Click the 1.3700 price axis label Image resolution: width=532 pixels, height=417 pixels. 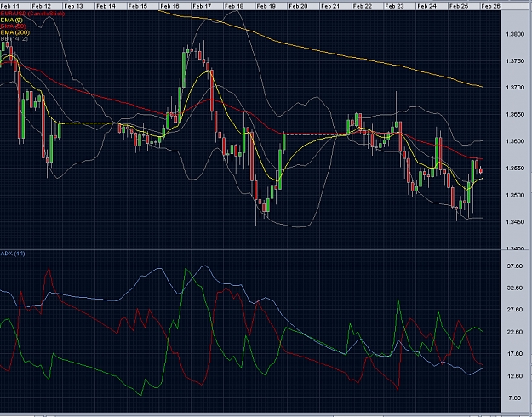point(515,88)
